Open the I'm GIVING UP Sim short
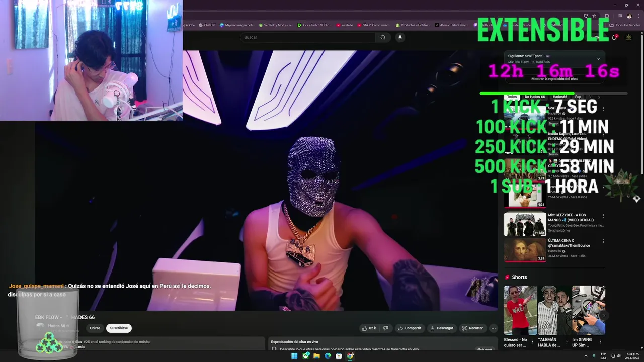644x362 pixels. (588, 310)
